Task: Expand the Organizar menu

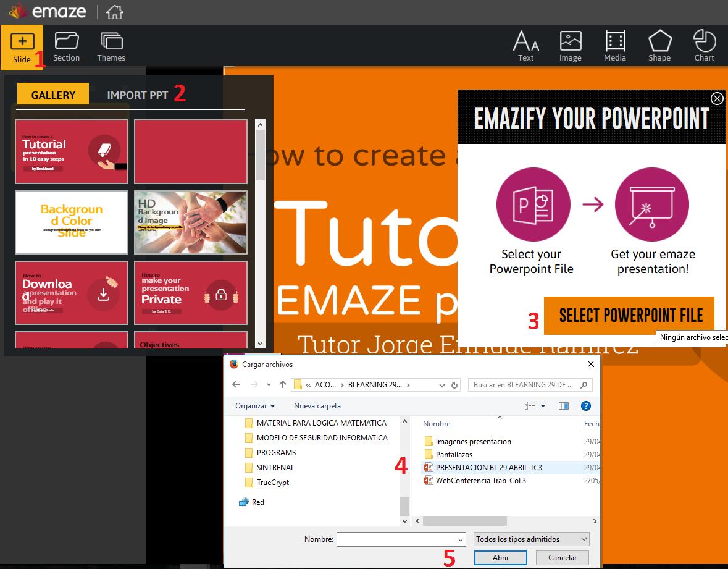Action: tap(255, 405)
